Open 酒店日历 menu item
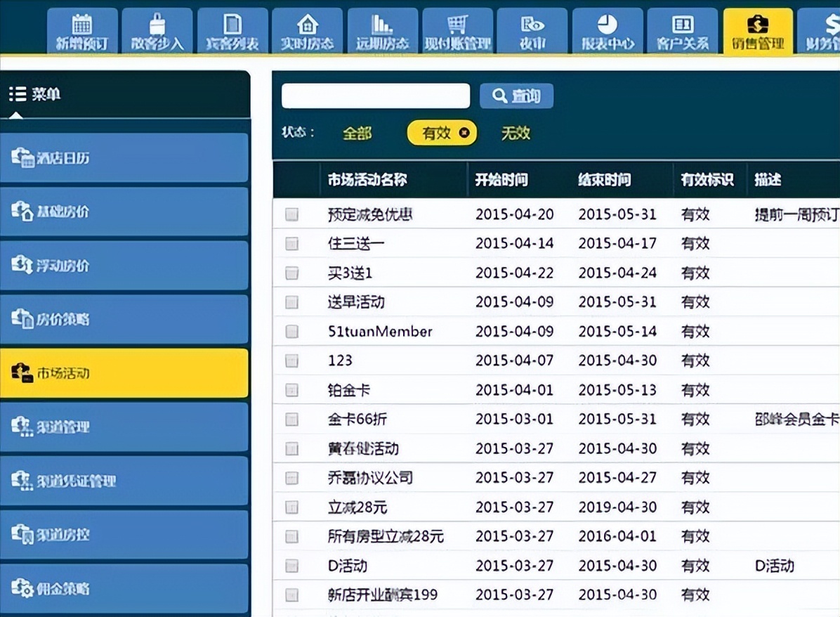This screenshot has width=840, height=617. (x=124, y=157)
